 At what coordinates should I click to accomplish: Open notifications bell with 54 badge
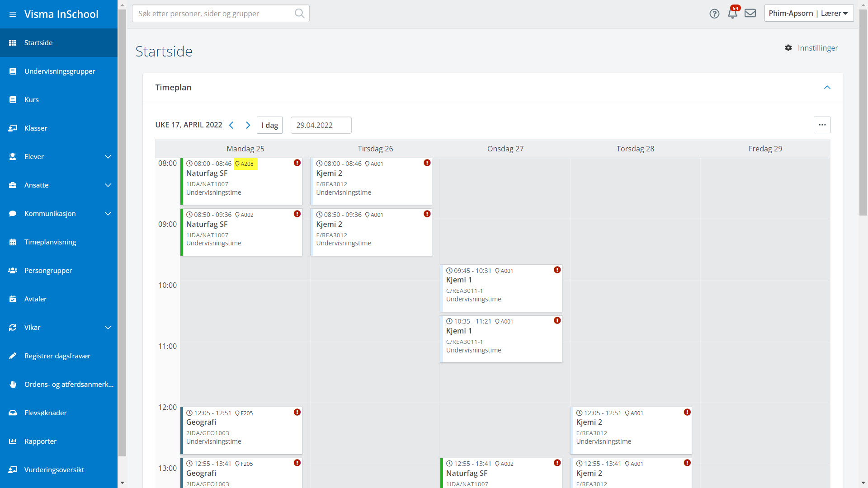(x=732, y=14)
